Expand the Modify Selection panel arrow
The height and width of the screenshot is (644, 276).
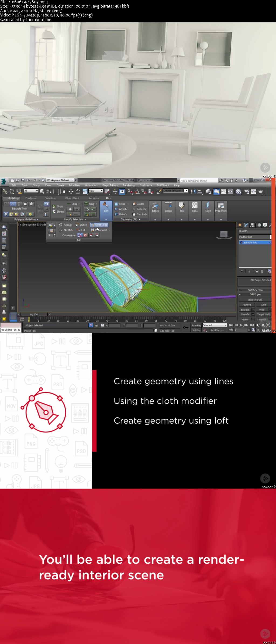(85, 220)
